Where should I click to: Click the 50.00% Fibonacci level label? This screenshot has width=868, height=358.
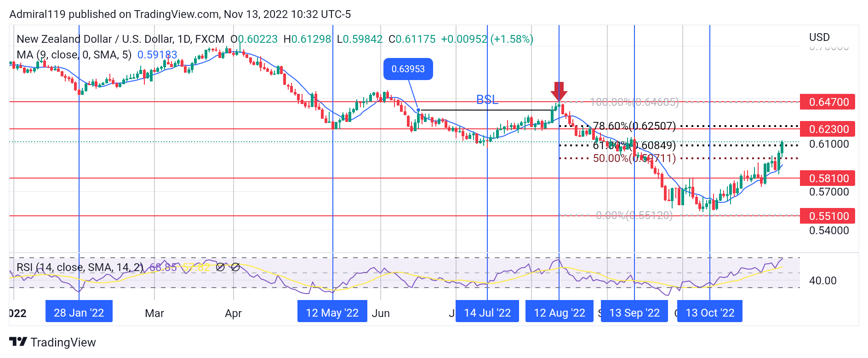pos(634,158)
